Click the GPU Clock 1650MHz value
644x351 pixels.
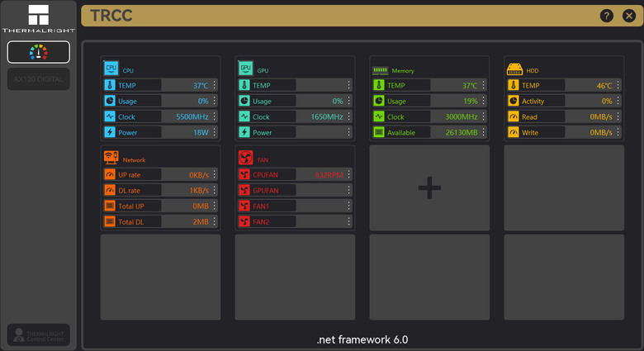tap(327, 116)
